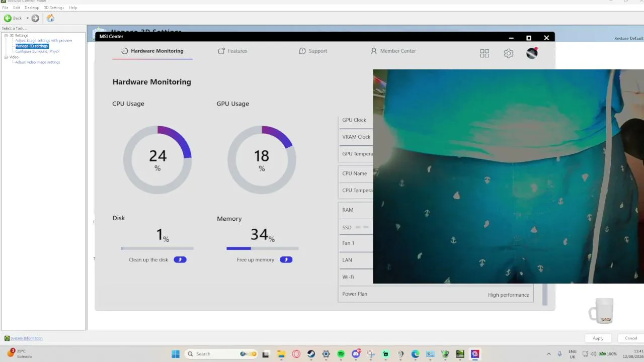Select Adjust image settings with preview
This screenshot has width=644, height=362.
[44, 41]
